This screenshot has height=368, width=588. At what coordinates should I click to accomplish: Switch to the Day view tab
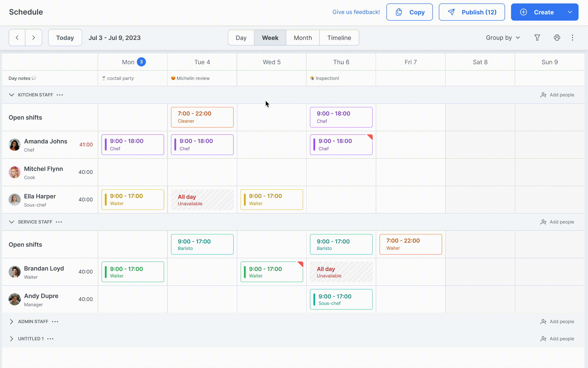[241, 38]
